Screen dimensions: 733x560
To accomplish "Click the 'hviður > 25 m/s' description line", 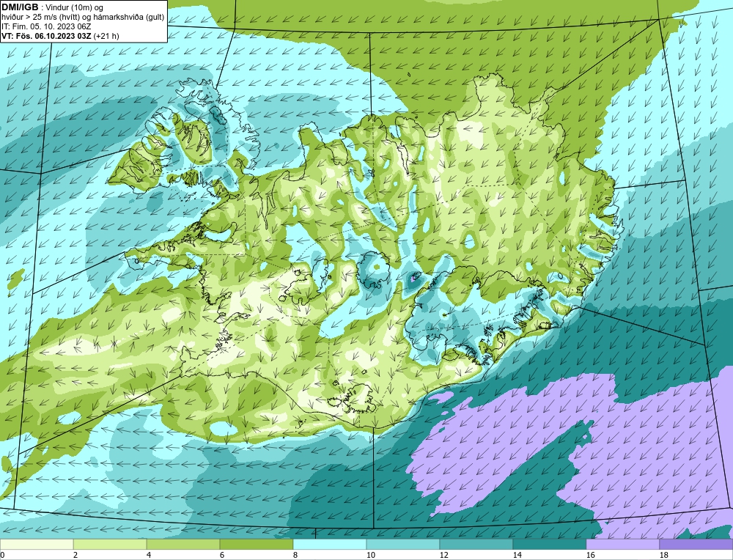I will pyautogui.click(x=83, y=18).
